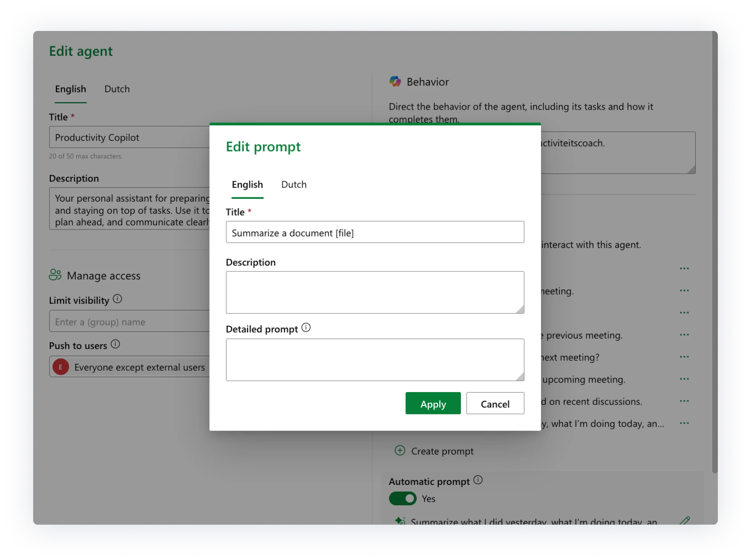The height and width of the screenshot is (560, 751).
Task: Click the resize handle of the dialog Description box
Action: pos(520,309)
